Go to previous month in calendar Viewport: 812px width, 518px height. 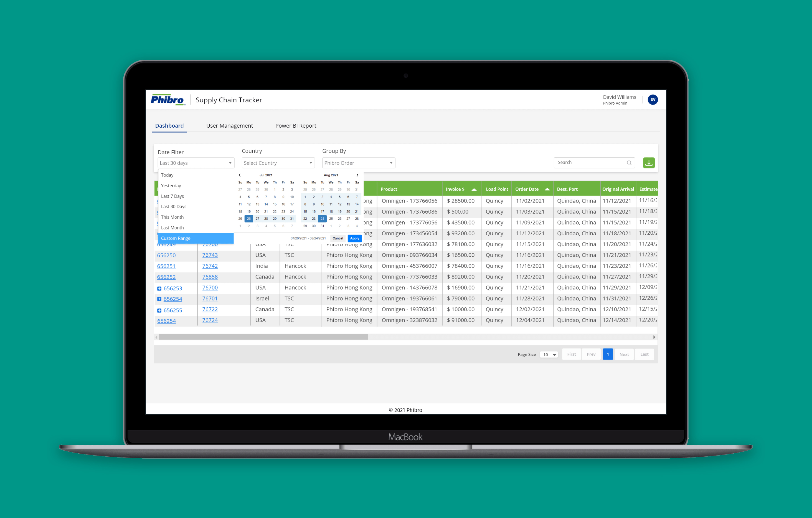tap(239, 175)
